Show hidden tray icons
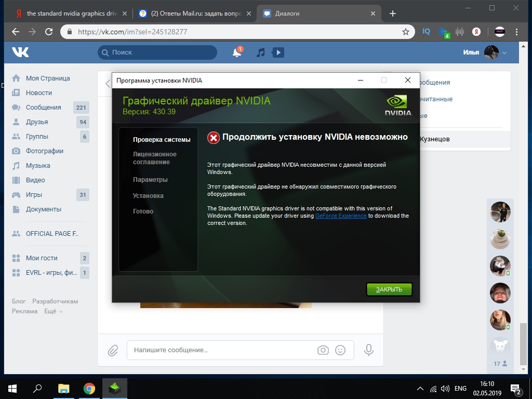 [x=420, y=389]
